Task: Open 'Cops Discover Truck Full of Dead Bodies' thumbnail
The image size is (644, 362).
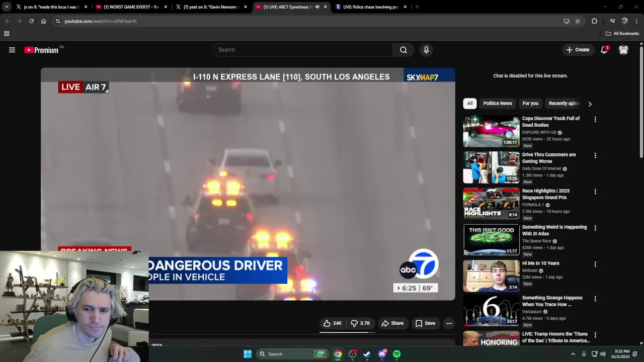Action: (491, 131)
